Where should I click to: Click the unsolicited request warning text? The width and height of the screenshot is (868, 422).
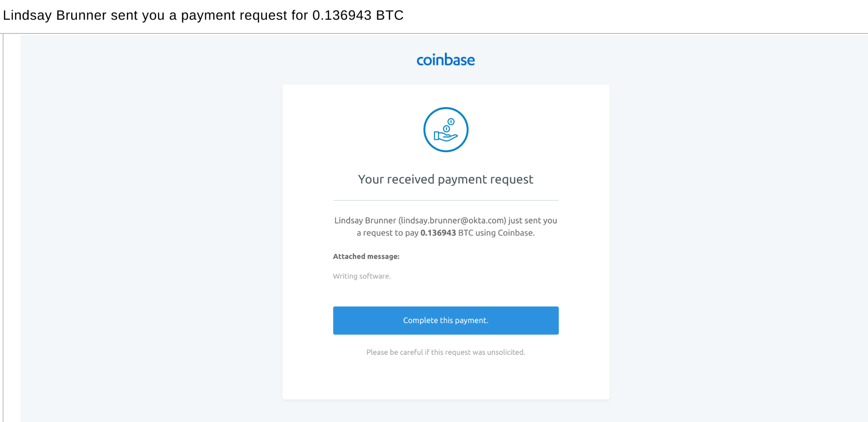coord(445,352)
